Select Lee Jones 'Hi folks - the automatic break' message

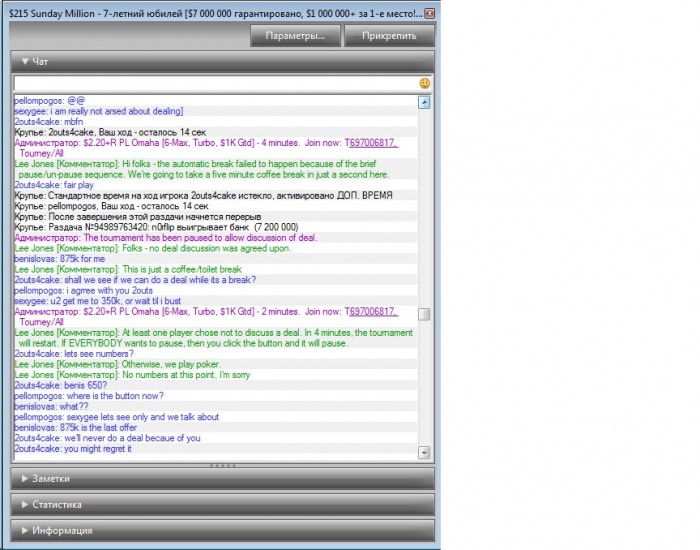(202, 169)
